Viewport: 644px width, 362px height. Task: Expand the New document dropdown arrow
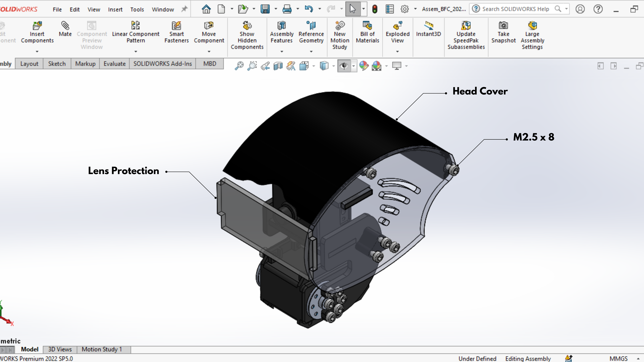point(232,9)
